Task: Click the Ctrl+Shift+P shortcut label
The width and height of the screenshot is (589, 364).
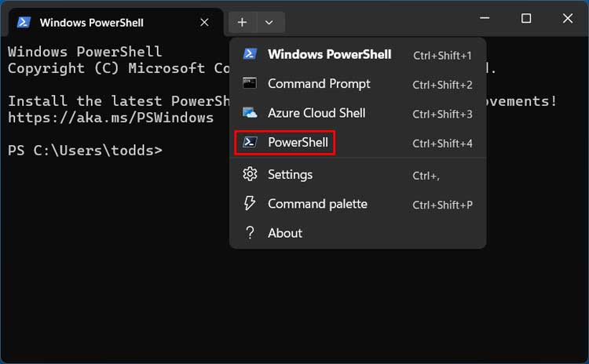Action: pyautogui.click(x=442, y=205)
